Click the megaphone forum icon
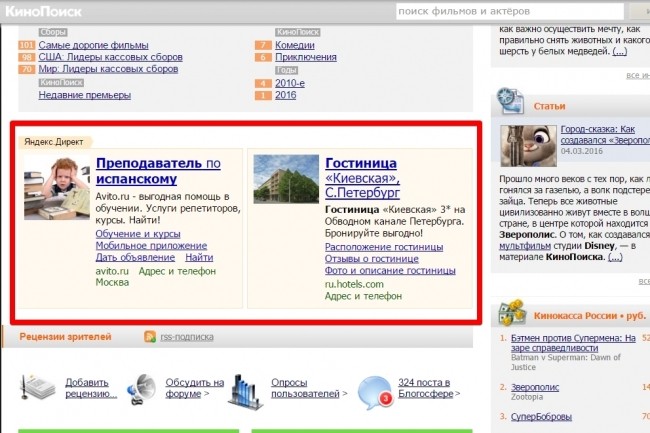 tap(142, 389)
